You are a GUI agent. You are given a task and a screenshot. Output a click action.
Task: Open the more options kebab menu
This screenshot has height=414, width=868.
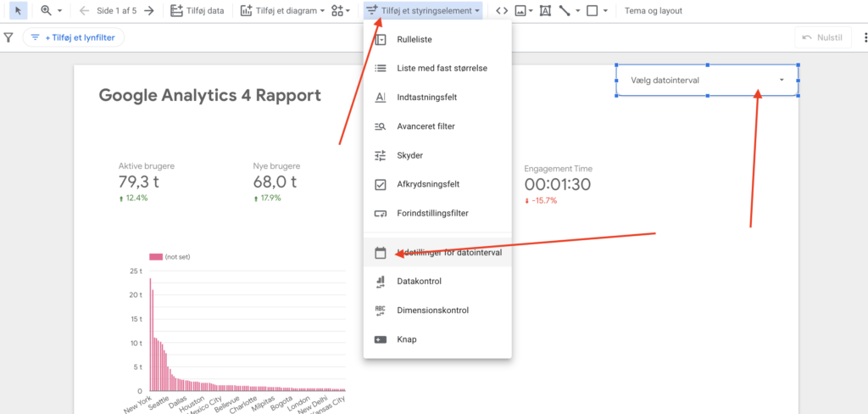pos(865,37)
